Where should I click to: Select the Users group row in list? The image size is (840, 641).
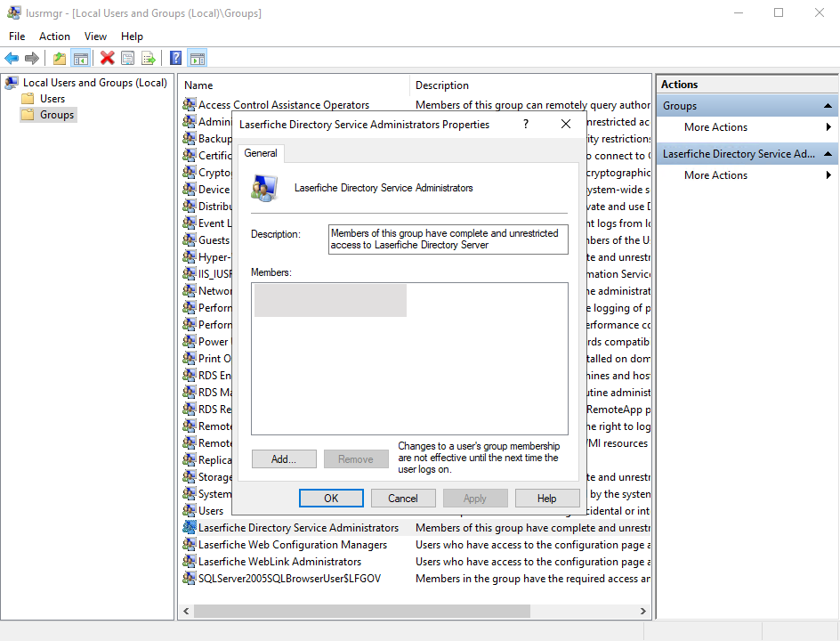211,511
